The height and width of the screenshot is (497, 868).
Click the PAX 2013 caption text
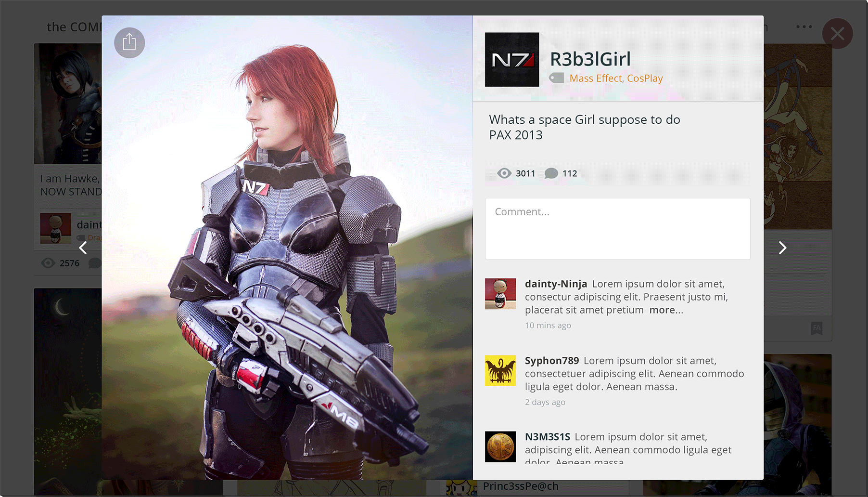click(x=516, y=135)
